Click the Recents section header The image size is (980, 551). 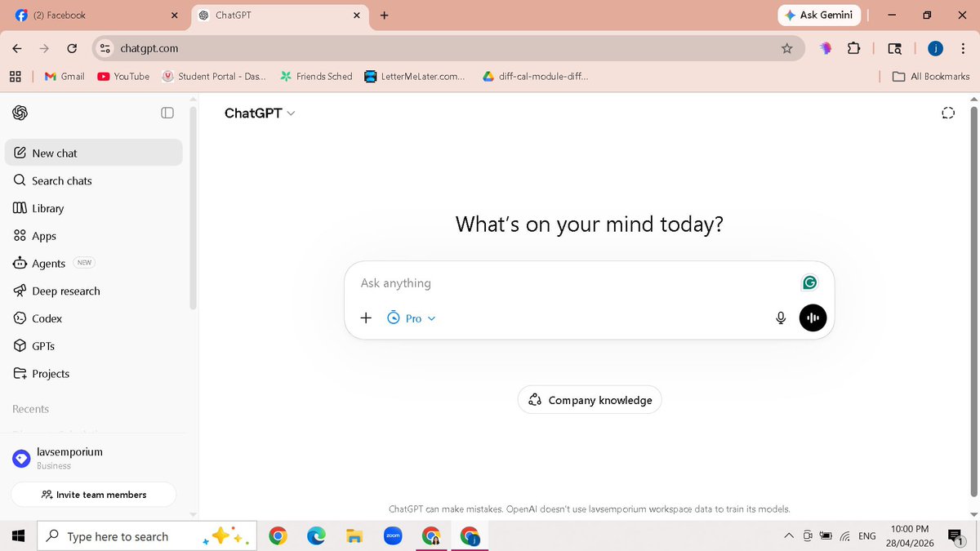[x=31, y=409]
